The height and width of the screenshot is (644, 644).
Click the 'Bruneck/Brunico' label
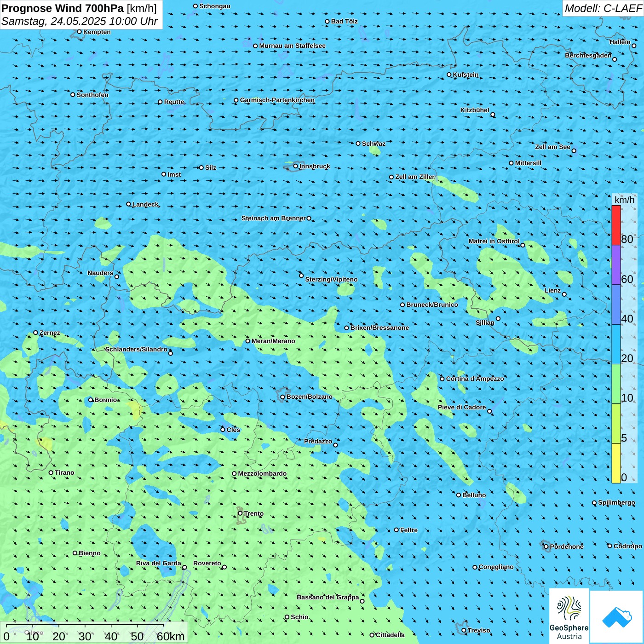tap(432, 305)
